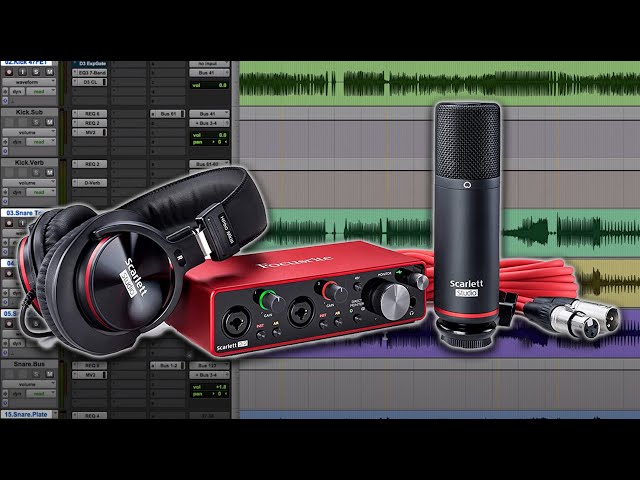
Task: Click vol 0.0 field on Kick 47FET
Action: pyautogui.click(x=209, y=85)
